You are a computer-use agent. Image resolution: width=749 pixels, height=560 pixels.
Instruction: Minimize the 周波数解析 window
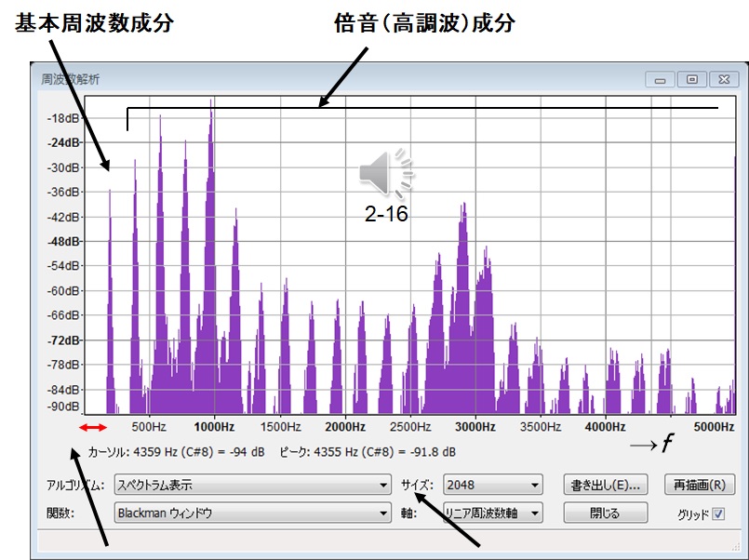[661, 80]
